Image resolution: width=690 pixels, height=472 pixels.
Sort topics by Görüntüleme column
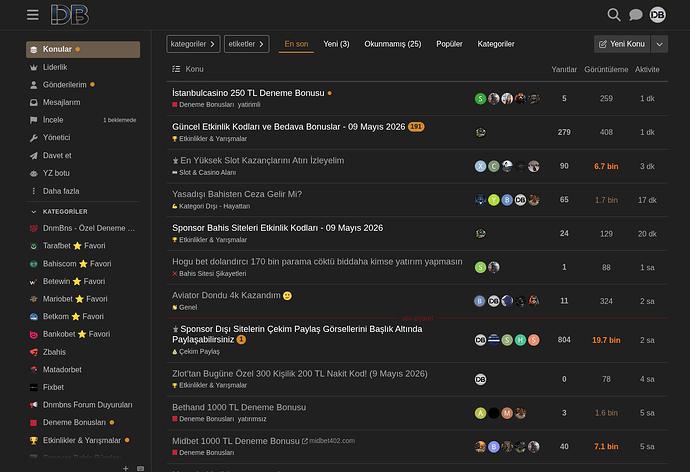(x=606, y=70)
